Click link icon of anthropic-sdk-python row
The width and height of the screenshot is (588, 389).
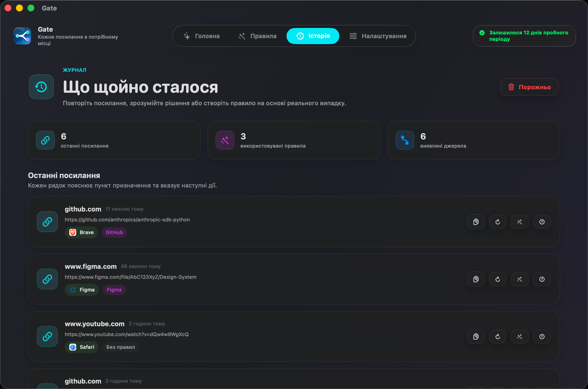point(47,222)
